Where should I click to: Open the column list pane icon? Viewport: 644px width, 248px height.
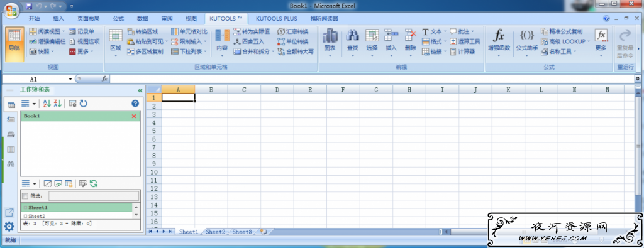pos(11,149)
